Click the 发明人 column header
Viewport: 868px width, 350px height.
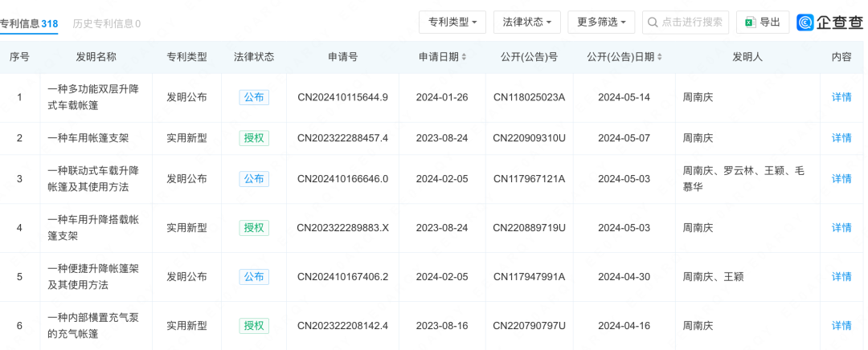point(747,57)
